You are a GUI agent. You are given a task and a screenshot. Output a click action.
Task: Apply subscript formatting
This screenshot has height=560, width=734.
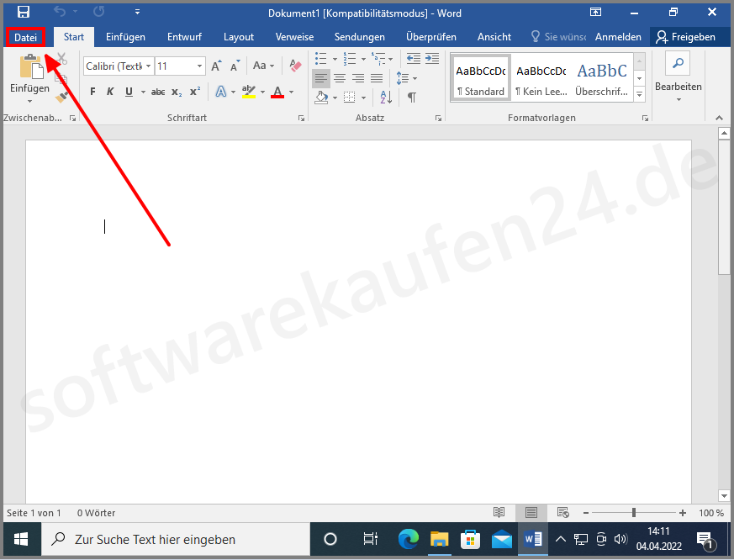pyautogui.click(x=176, y=92)
